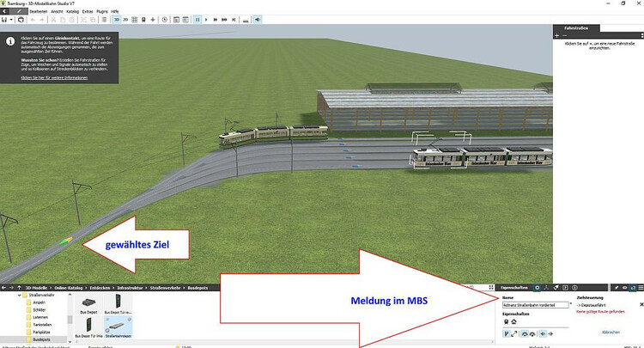This screenshot has height=348, width=644.
Task: Click the Infrastruktur breadcrumb
Action: pyautogui.click(x=130, y=288)
